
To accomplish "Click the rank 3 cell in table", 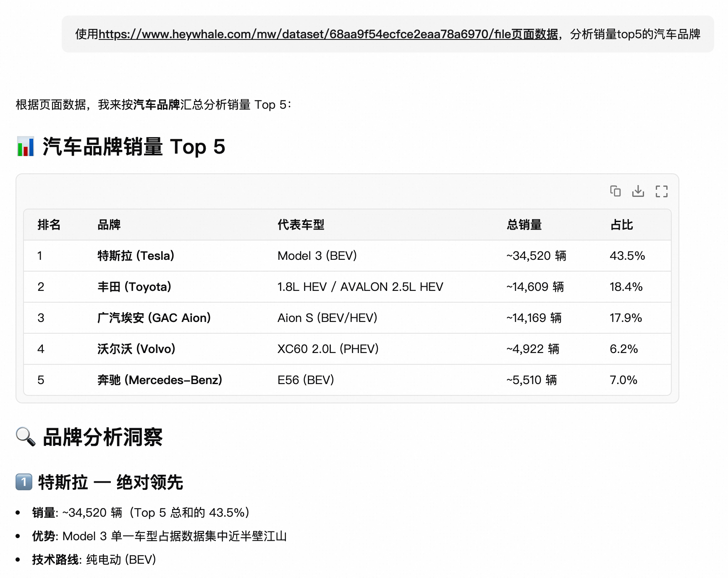I will [41, 318].
